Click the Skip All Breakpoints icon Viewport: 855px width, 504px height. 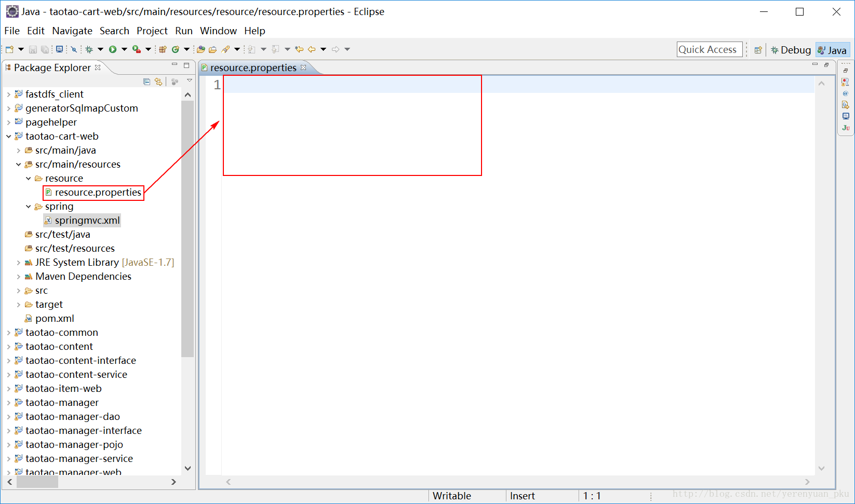click(74, 49)
